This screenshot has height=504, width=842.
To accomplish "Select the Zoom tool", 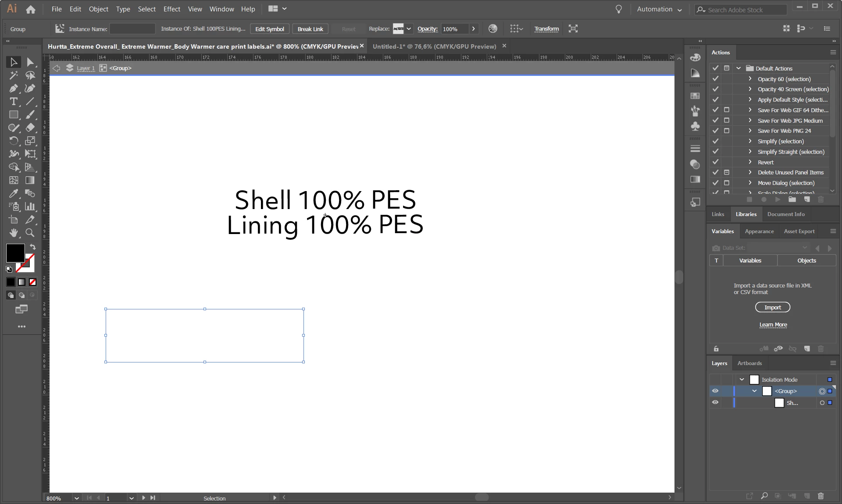I will click(30, 233).
